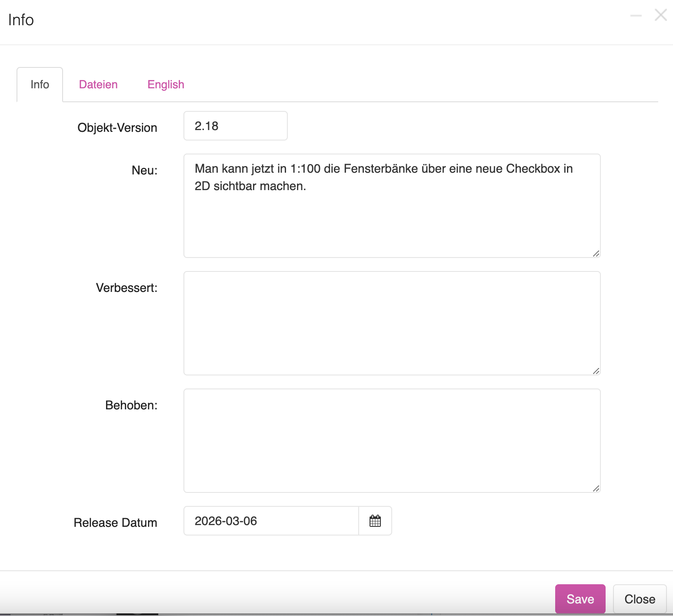This screenshot has width=673, height=616.
Task: Open the calendar date picker icon
Action: click(375, 521)
